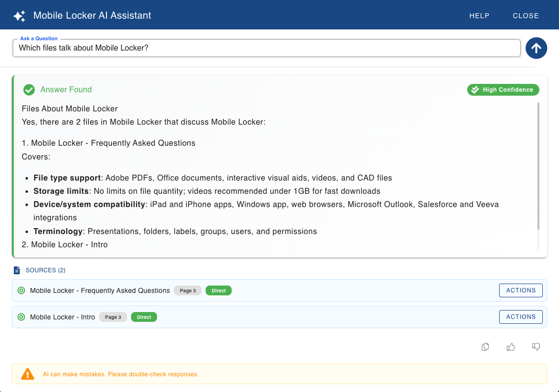Viewport: 559px width, 392px height.
Task: Click the CLOSE button in header
Action: click(x=526, y=16)
